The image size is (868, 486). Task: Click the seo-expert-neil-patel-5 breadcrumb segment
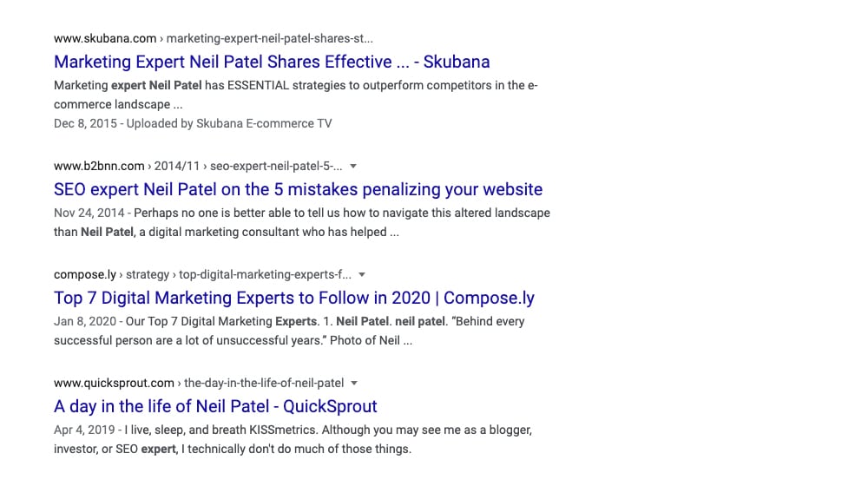tap(276, 166)
